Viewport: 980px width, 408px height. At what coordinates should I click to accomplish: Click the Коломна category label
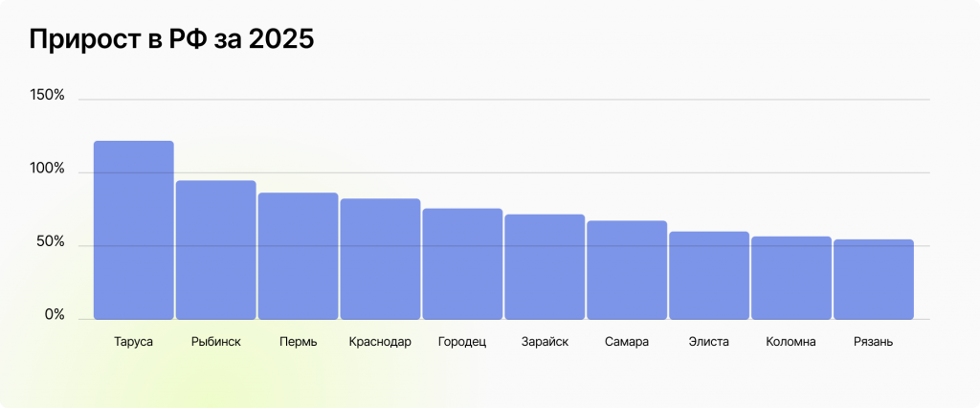(x=791, y=342)
